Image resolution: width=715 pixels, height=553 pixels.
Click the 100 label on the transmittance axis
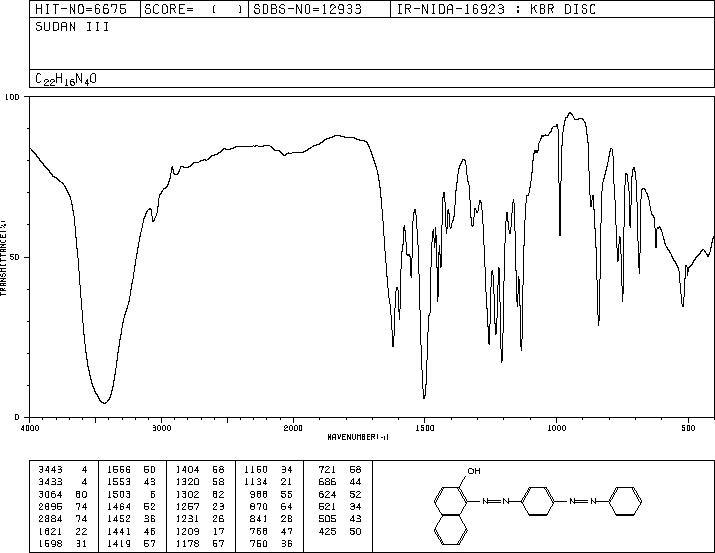tap(12, 97)
